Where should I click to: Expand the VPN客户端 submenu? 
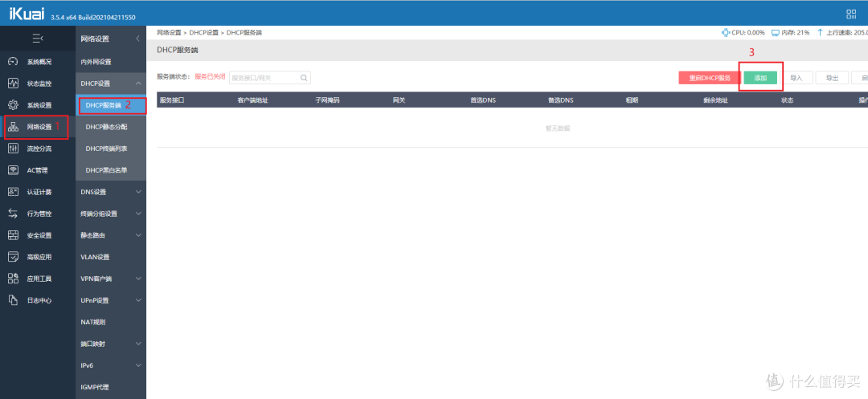pyautogui.click(x=138, y=279)
